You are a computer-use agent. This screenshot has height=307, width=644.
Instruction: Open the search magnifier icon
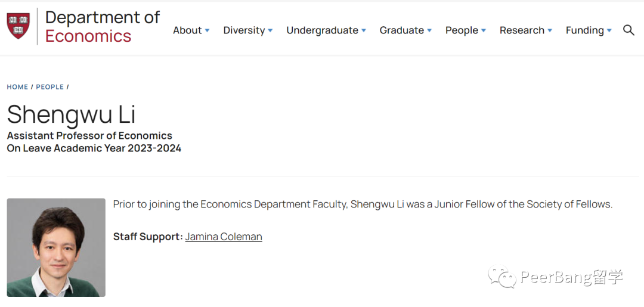[628, 30]
